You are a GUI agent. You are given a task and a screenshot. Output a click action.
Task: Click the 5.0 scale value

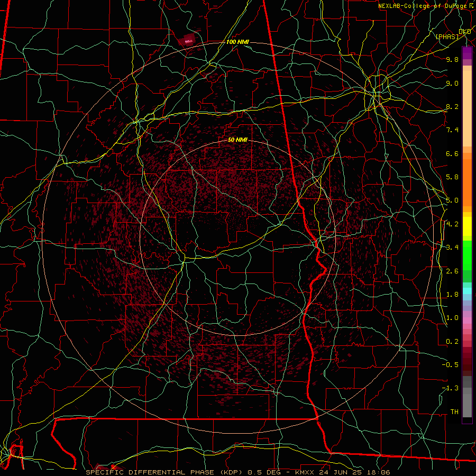pos(452,200)
